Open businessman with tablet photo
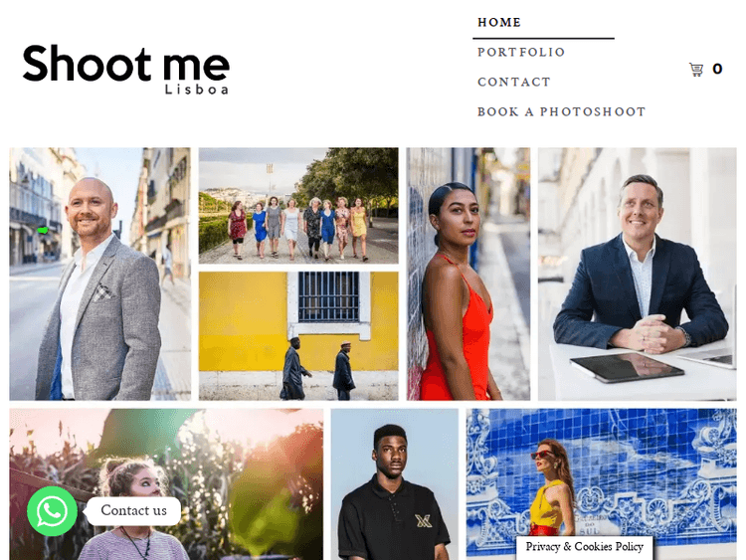The image size is (746, 560). 637,274
